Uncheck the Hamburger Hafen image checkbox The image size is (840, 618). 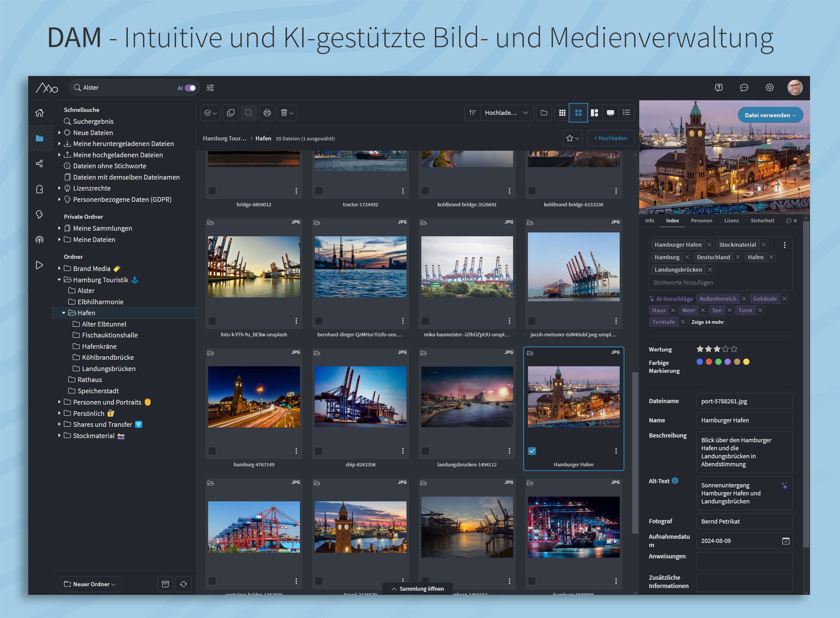[x=532, y=451]
